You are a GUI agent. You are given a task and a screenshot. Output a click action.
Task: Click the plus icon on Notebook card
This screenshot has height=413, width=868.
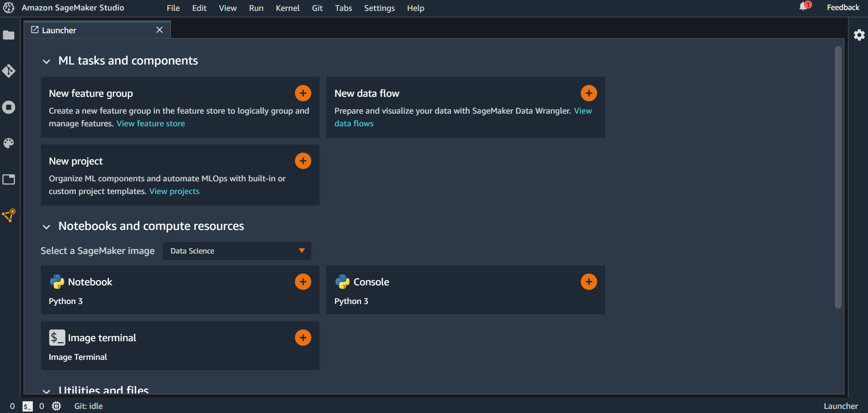303,282
